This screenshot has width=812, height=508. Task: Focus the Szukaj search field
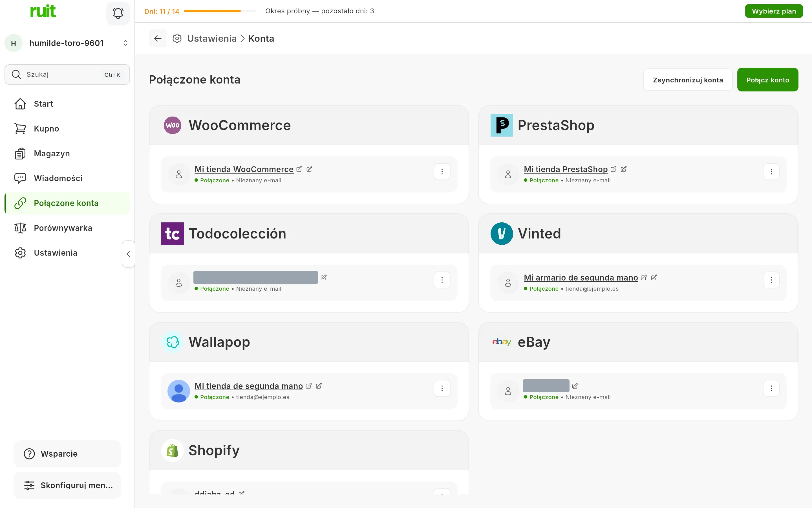click(67, 75)
